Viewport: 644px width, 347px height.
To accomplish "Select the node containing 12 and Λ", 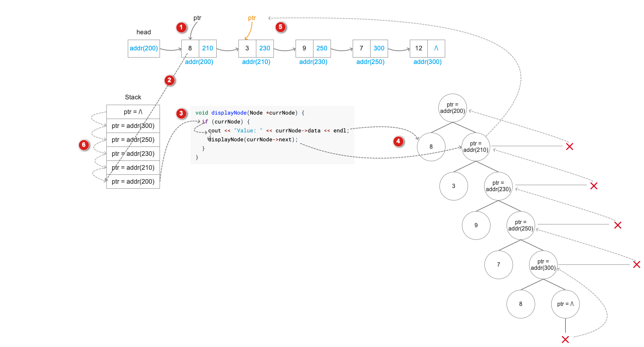I will 427,48.
